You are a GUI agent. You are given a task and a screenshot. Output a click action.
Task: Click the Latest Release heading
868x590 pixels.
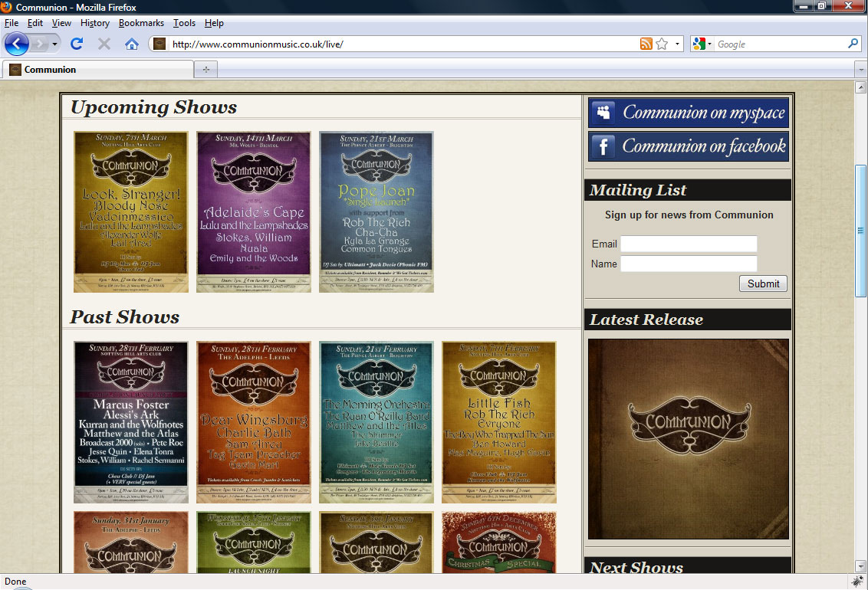[646, 320]
